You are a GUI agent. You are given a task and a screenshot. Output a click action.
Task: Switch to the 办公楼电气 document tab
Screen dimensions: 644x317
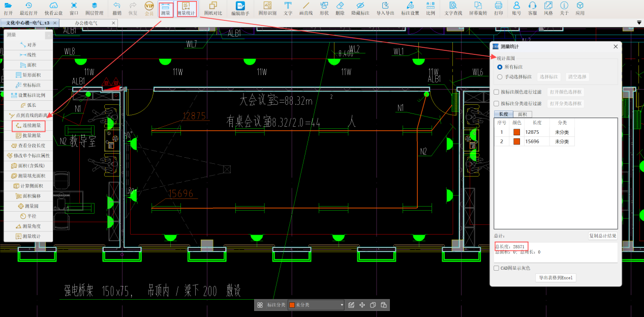coord(86,23)
